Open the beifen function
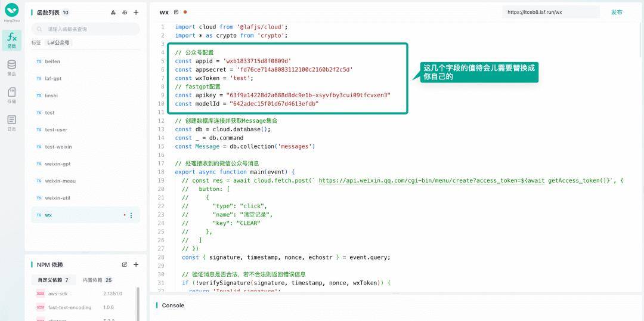The width and height of the screenshot is (644, 321). click(x=85, y=61)
